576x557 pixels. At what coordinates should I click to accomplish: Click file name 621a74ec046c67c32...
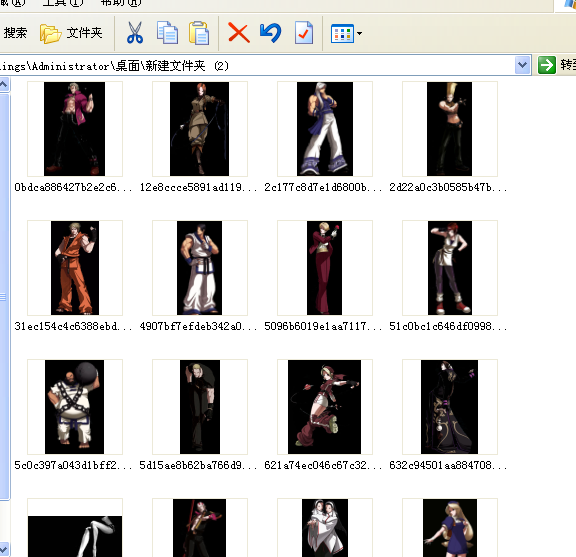[x=323, y=466]
